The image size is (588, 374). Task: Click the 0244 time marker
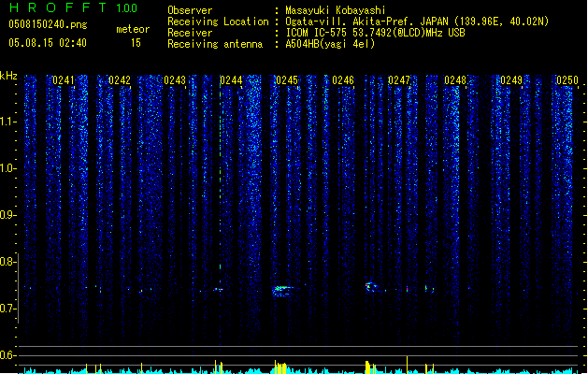tap(231, 80)
